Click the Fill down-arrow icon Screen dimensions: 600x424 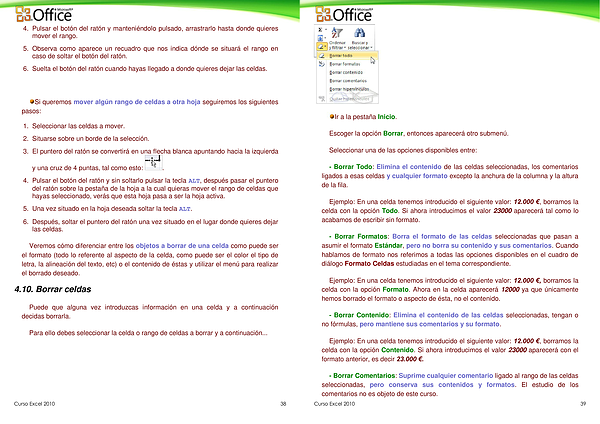click(x=320, y=38)
